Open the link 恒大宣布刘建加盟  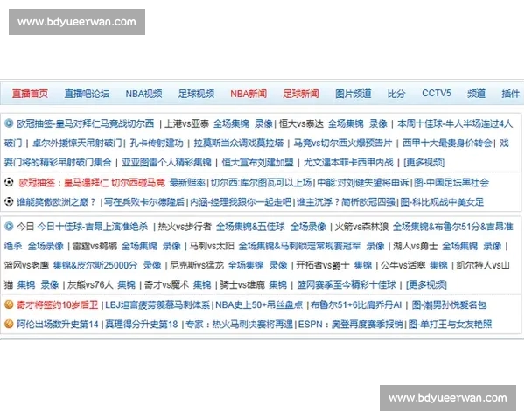click(257, 163)
